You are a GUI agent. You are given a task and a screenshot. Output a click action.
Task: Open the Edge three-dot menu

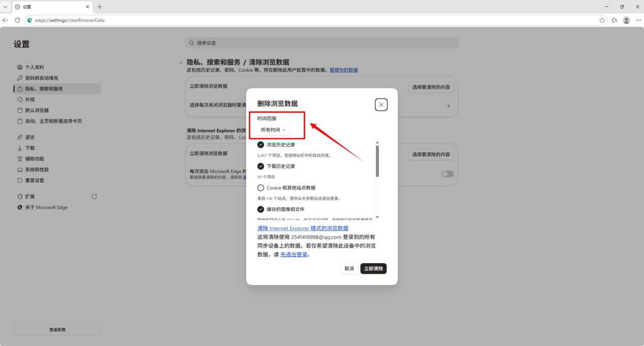[x=638, y=20]
